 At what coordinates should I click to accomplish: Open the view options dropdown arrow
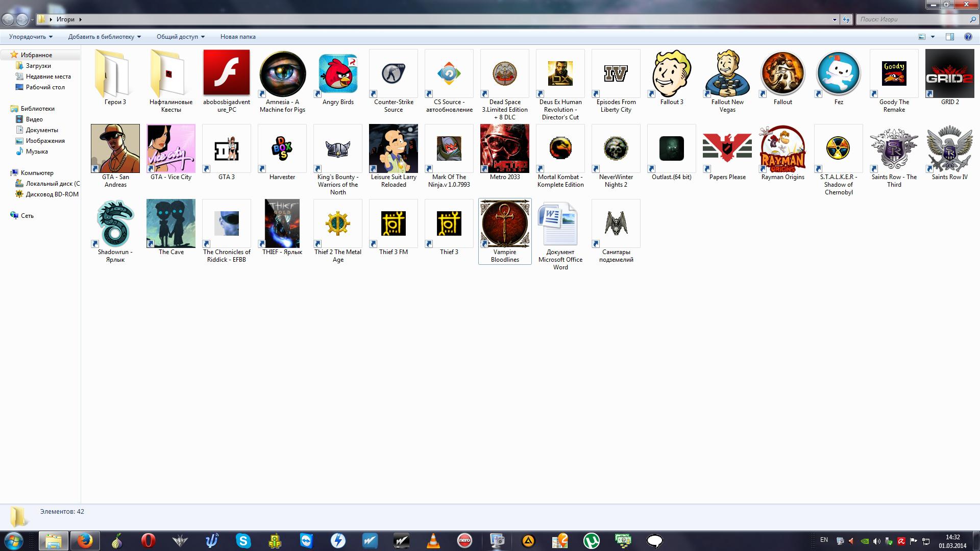933,37
